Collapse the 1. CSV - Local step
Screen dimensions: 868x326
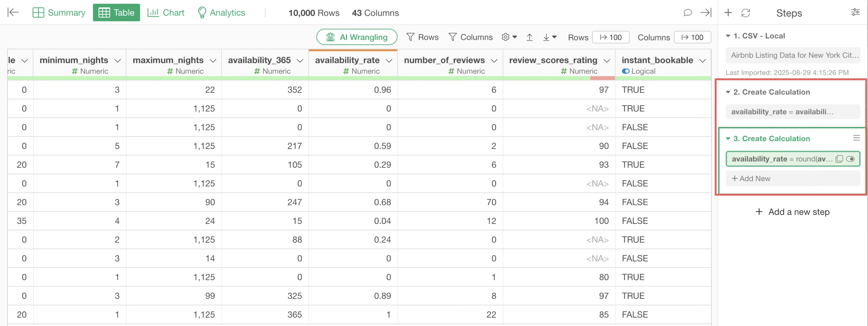(728, 36)
